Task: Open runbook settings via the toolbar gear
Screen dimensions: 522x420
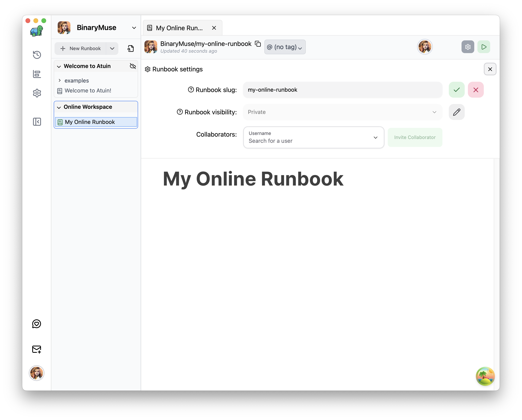Action: point(467,47)
